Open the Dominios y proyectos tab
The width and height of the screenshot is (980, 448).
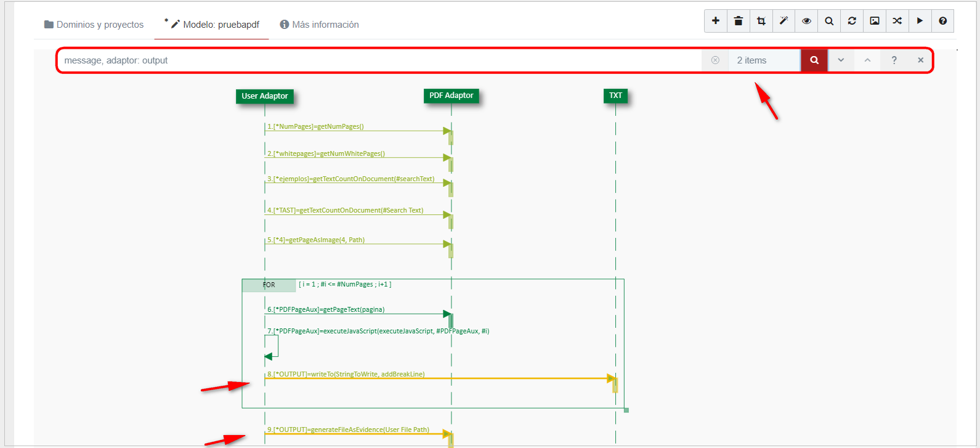(94, 25)
